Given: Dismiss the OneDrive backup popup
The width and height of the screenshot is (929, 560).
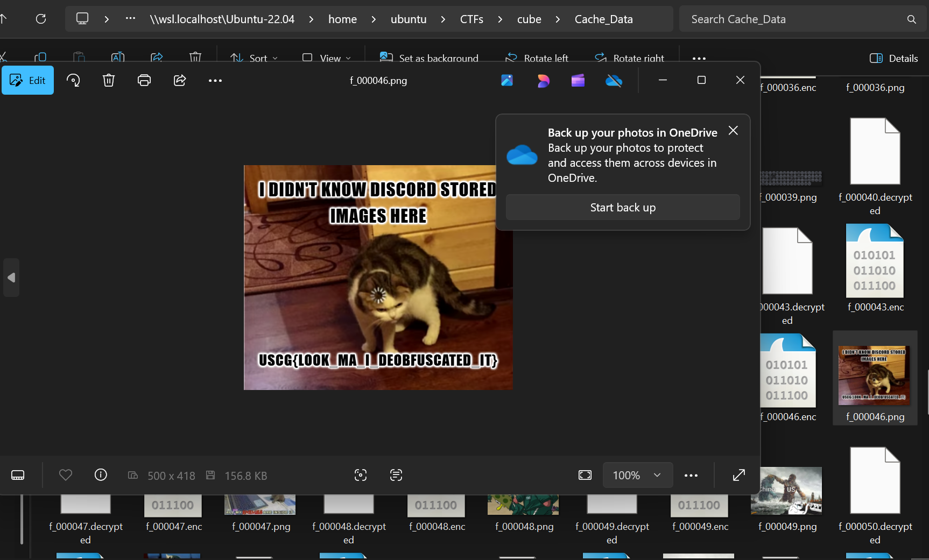Looking at the screenshot, I should tap(733, 131).
